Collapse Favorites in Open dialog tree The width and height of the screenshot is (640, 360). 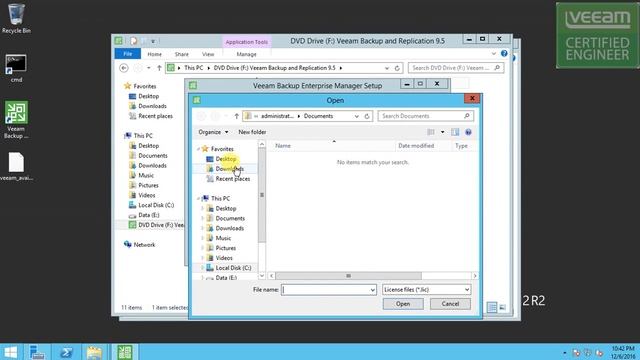pyautogui.click(x=198, y=149)
